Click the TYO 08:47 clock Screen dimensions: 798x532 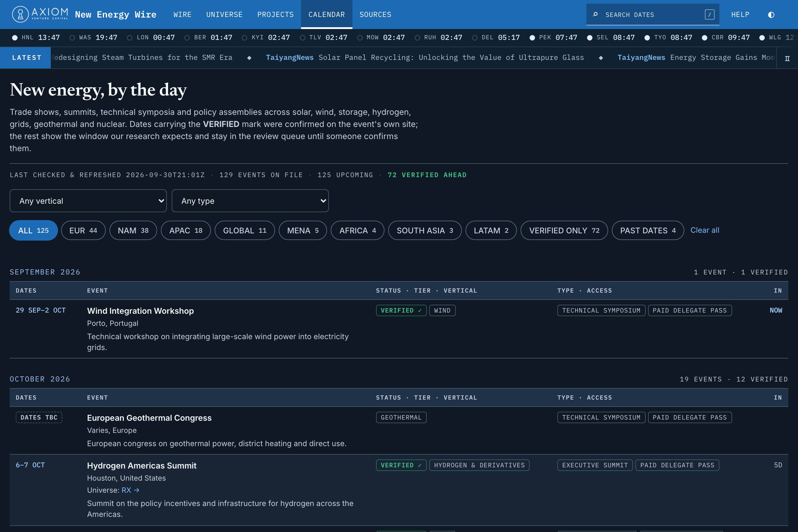(x=668, y=37)
